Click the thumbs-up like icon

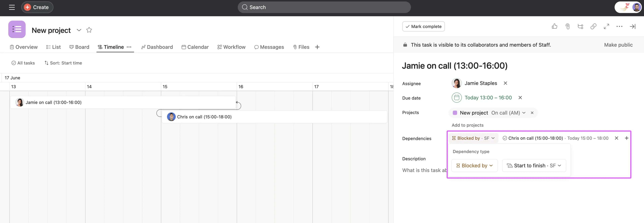554,26
